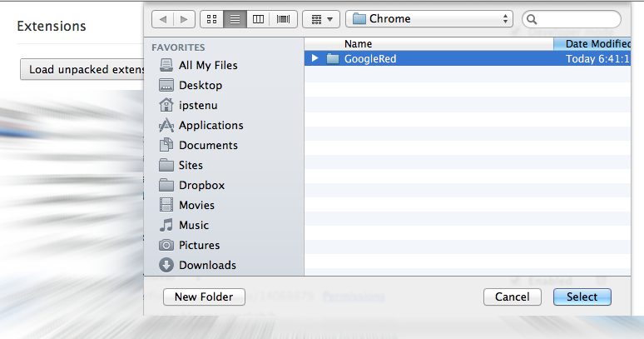The height and width of the screenshot is (339, 644).
Task: Switch to icon view mode
Action: (212, 18)
